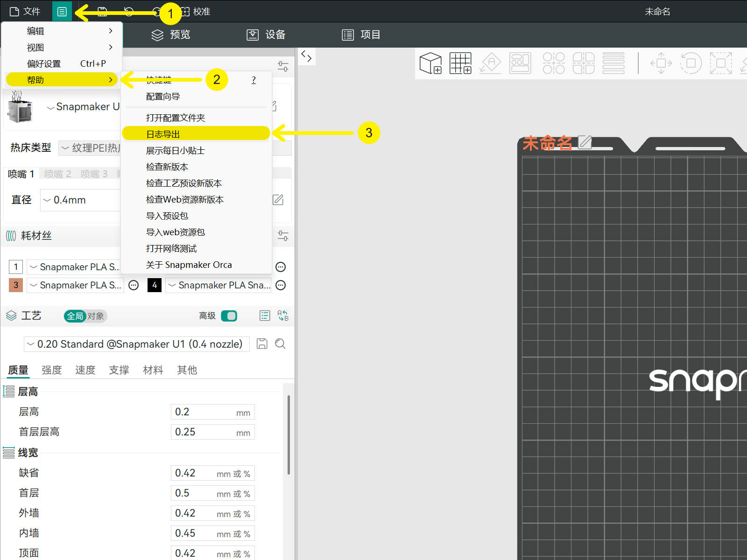Click the 层高 layer height value field
This screenshot has height=560, width=747.
(213, 412)
